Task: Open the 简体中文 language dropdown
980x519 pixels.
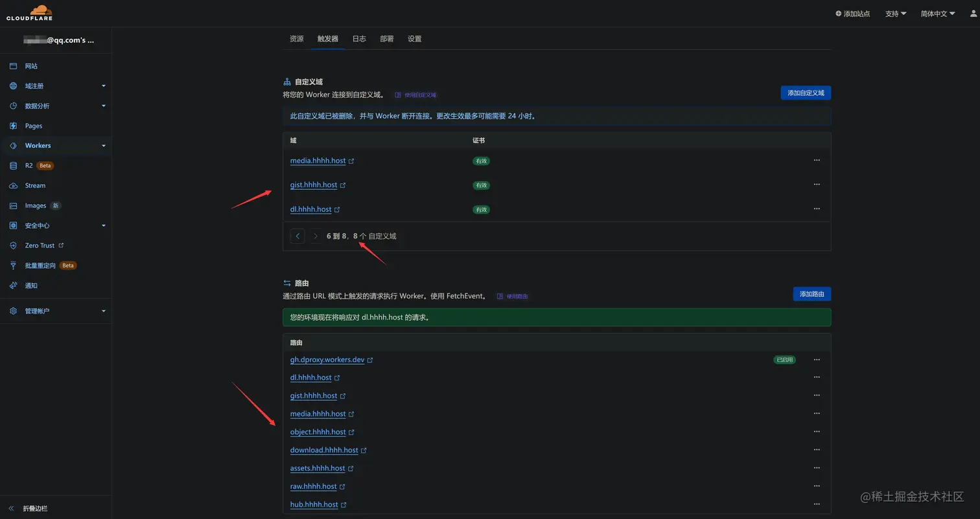Action: [x=938, y=14]
